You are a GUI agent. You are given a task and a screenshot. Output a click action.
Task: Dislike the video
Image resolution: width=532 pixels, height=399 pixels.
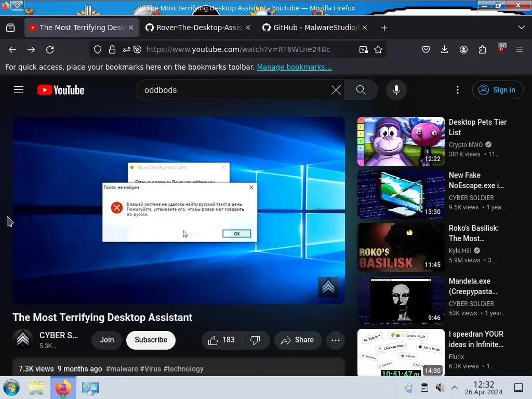pyautogui.click(x=256, y=340)
